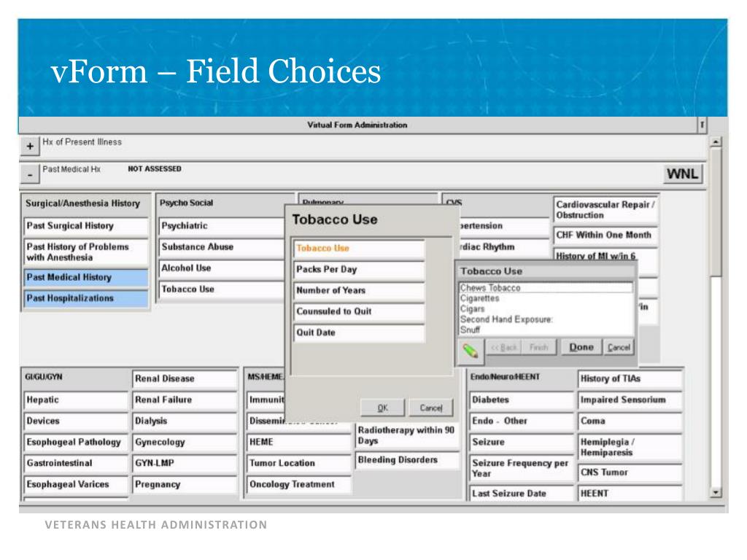This screenshot has width=747, height=560.
Task: Click Done in Tobacco Use choices popup
Action: (581, 347)
